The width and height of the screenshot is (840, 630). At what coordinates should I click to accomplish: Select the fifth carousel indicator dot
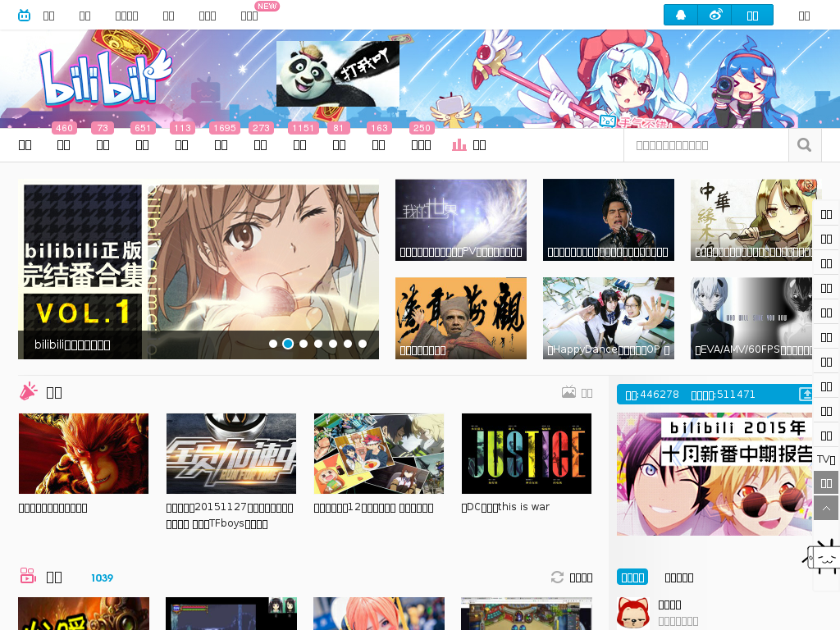[x=333, y=344]
